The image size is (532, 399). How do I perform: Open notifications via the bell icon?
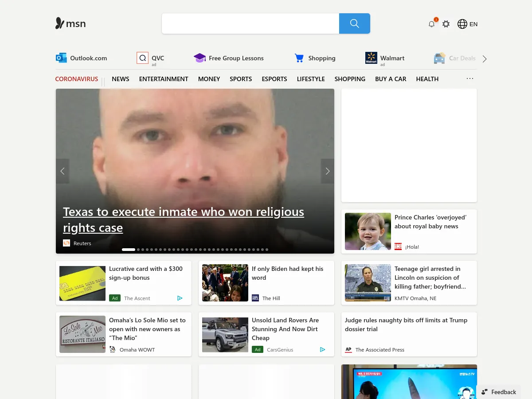point(431,24)
